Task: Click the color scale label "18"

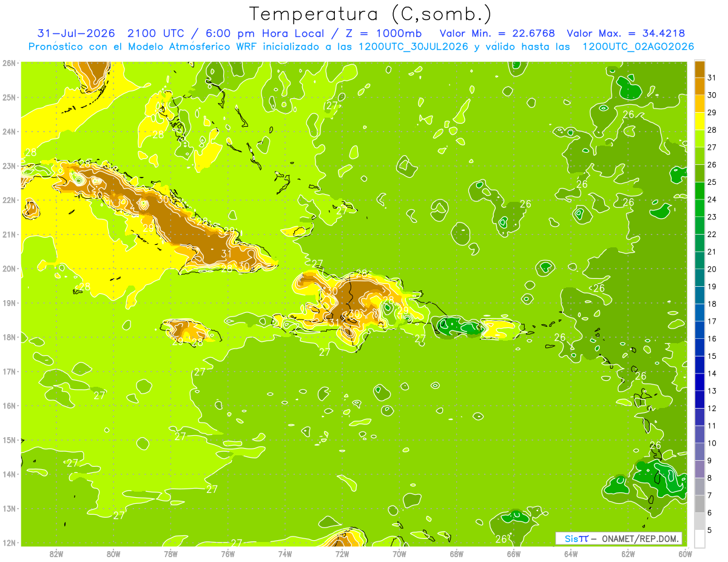Action: (712, 304)
